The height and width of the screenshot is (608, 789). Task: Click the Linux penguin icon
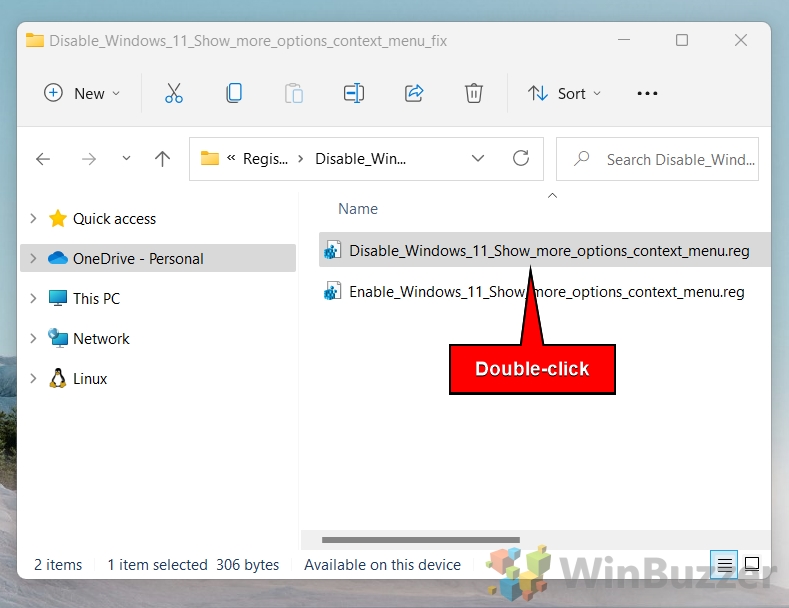[x=58, y=378]
